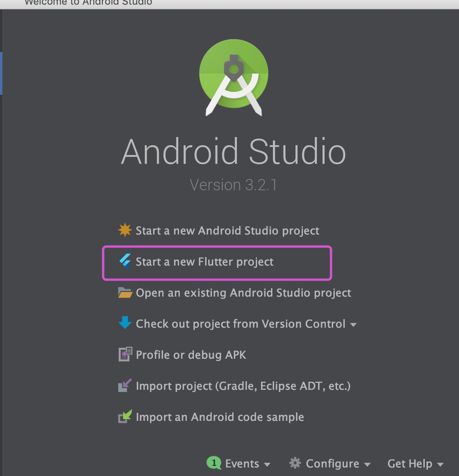Click the Import project Gradle icon

(x=125, y=385)
